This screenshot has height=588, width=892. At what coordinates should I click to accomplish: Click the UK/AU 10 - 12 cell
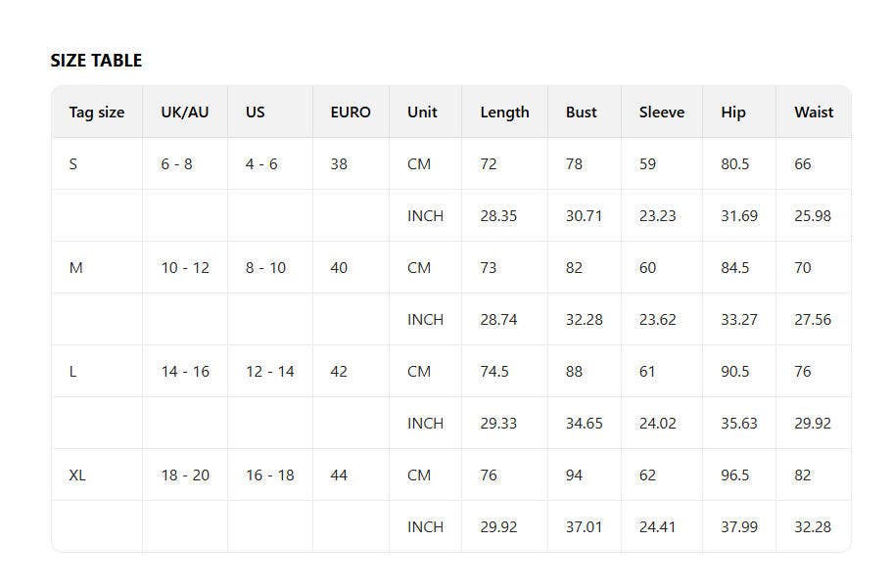tap(185, 268)
